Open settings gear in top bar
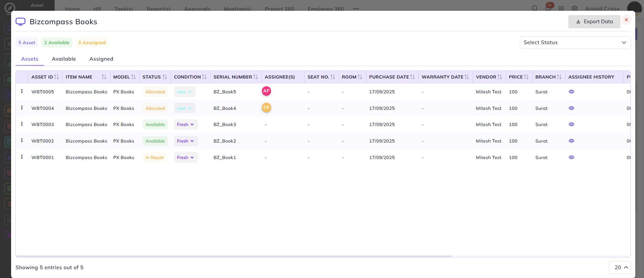 pyautogui.click(x=575, y=8)
